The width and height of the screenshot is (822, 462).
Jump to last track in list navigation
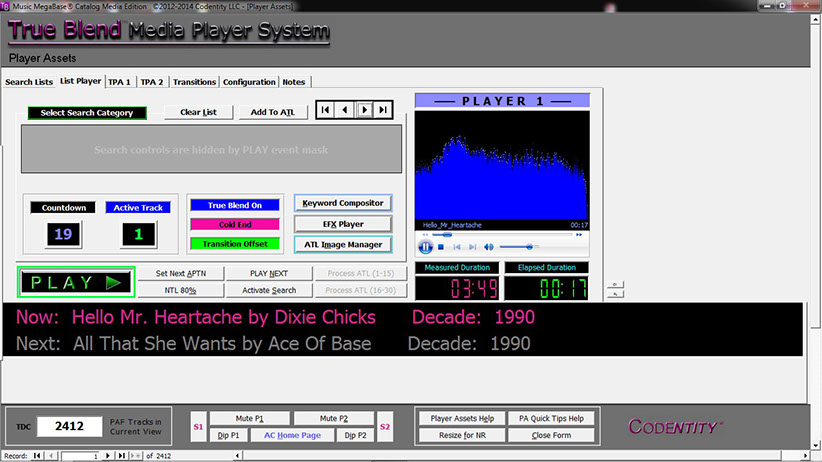(385, 110)
